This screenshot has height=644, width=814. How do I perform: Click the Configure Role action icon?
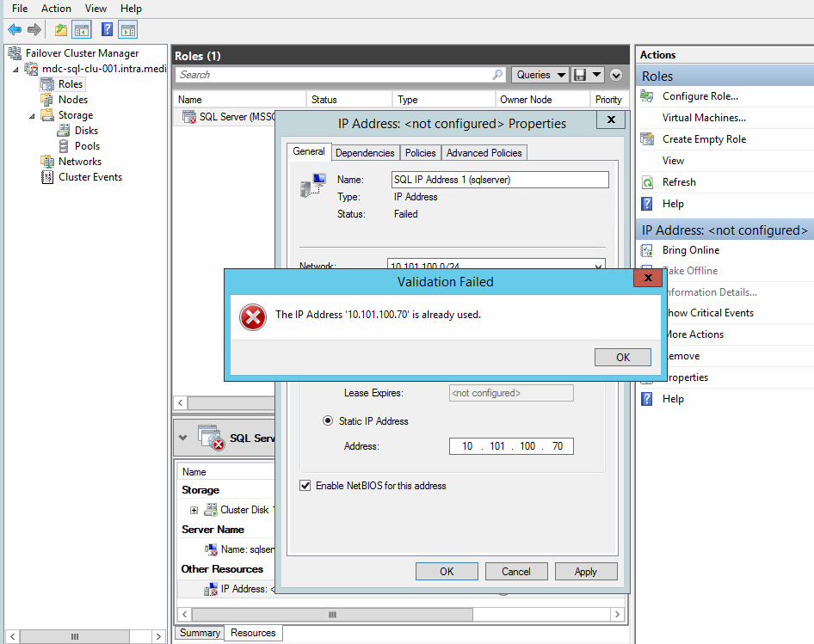(x=647, y=96)
